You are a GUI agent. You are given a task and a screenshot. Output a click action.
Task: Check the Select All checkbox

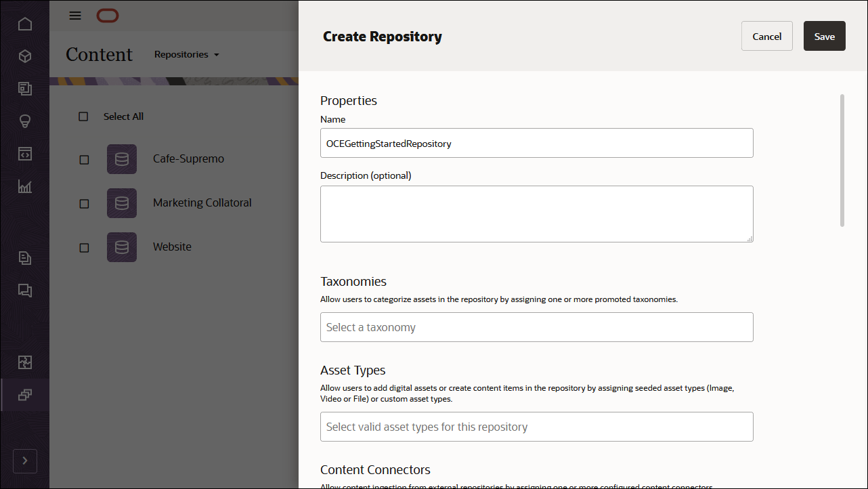(x=83, y=116)
